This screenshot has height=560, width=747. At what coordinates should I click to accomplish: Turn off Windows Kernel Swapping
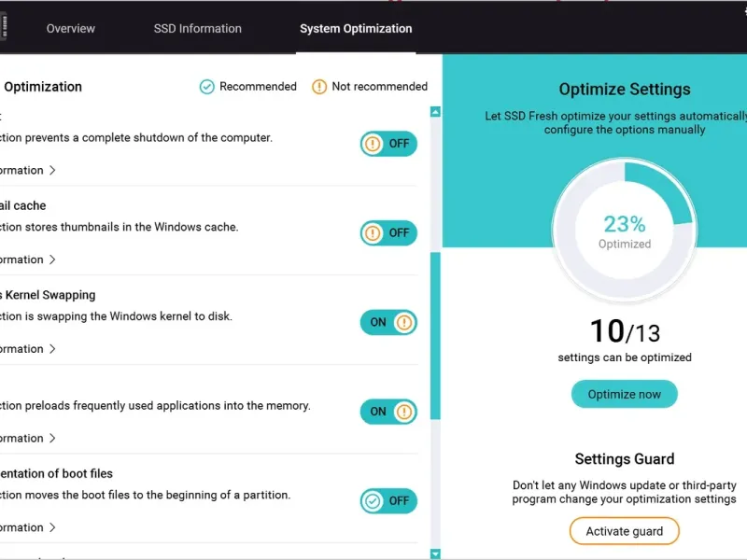388,323
